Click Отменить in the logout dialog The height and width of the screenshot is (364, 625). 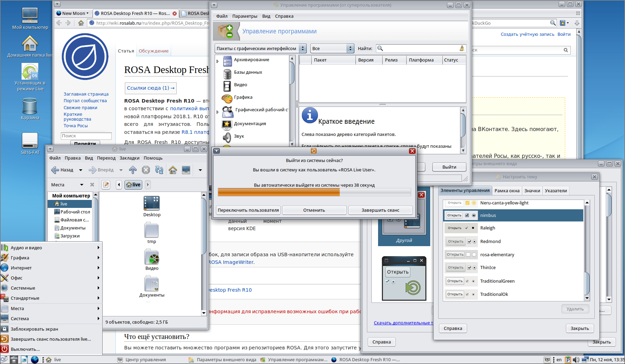[x=314, y=210]
